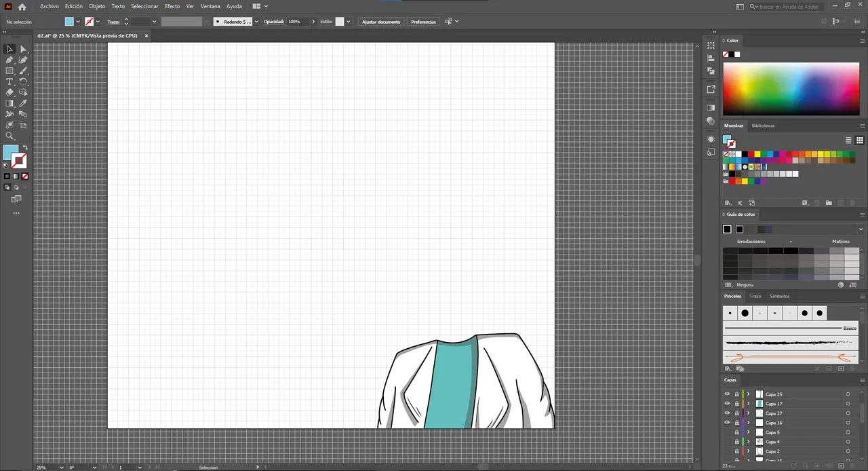
Task: Switch to the Símbolos tab
Action: pos(779,296)
